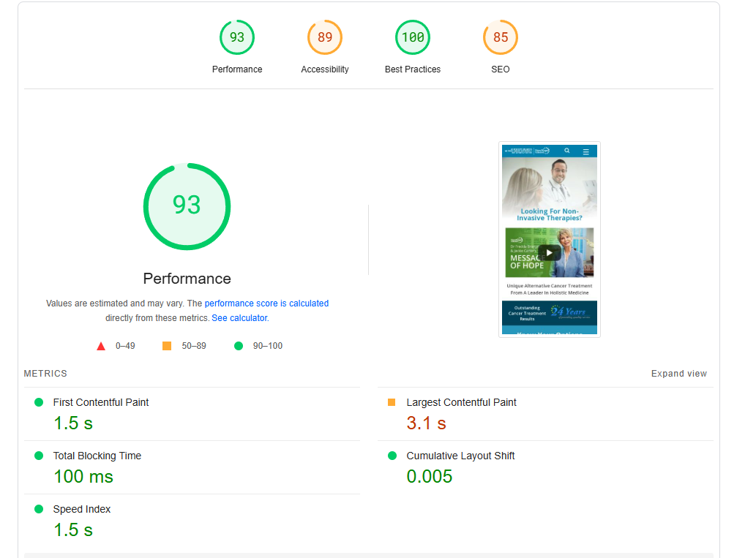This screenshot has width=756, height=558.
Task: Jump to the SEO category label
Action: click(x=501, y=69)
